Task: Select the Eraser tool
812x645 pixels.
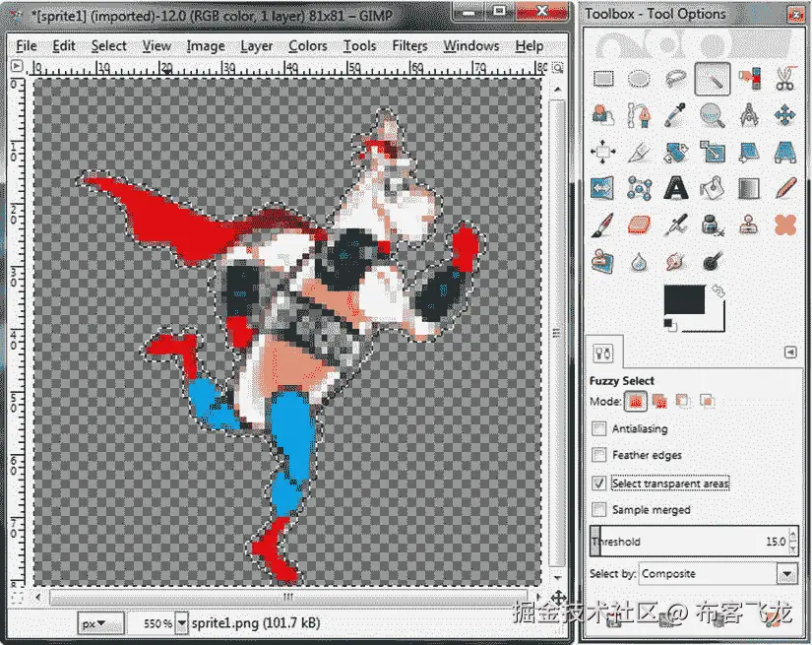Action: pos(639,226)
